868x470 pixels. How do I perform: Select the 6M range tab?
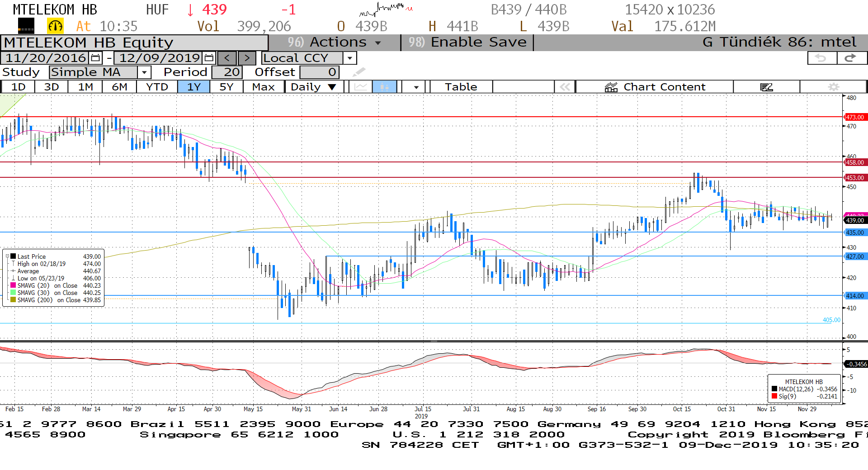tap(119, 87)
